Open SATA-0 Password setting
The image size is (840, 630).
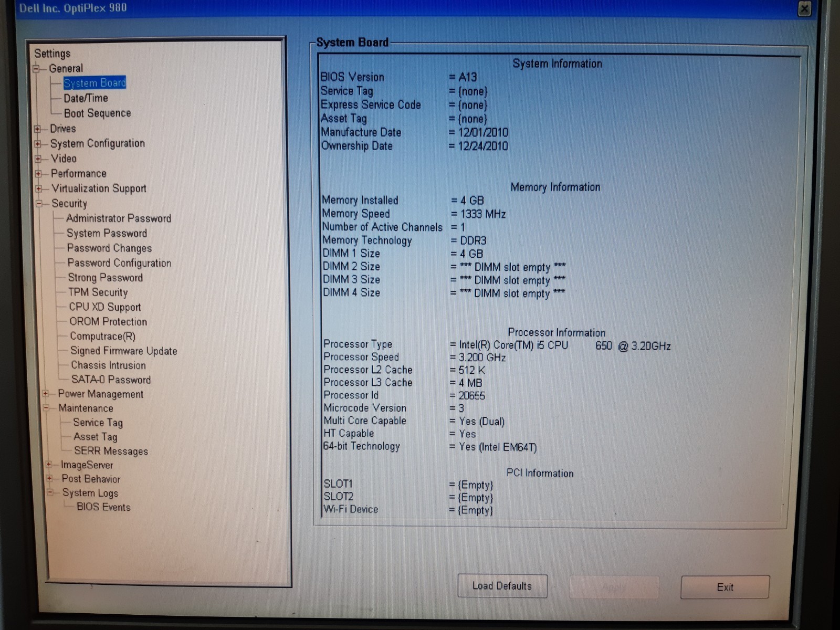point(111,380)
